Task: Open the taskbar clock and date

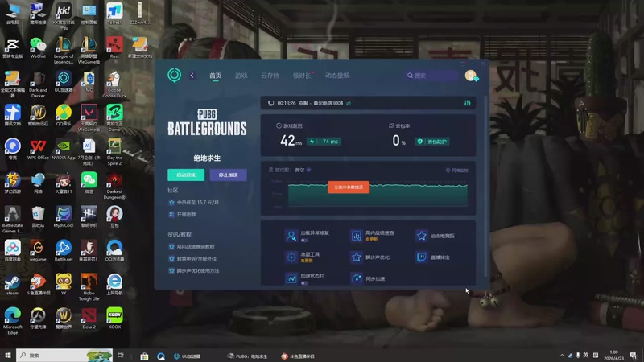Action: (613, 356)
